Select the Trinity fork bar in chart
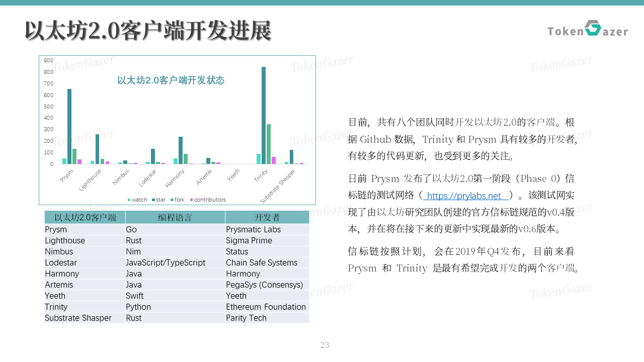 coord(269,144)
